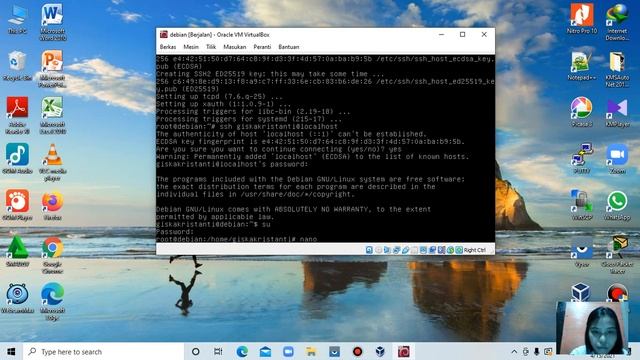This screenshot has height=360, width=640.
Task: Open the Peranti menu
Action: click(262, 47)
